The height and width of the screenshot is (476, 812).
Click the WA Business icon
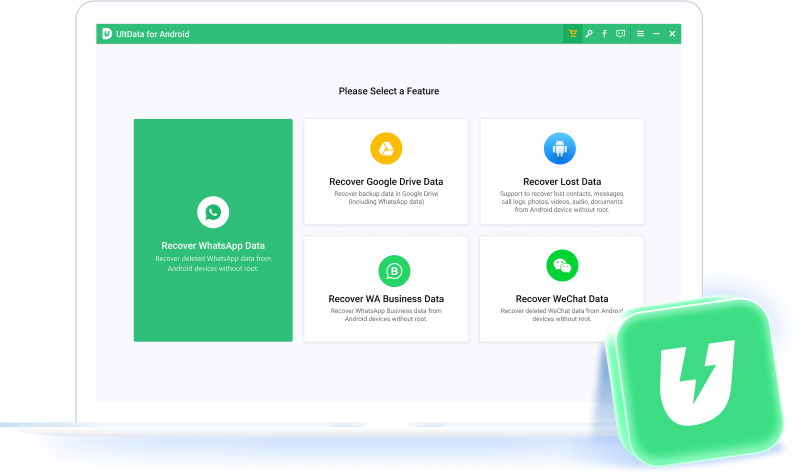click(394, 270)
